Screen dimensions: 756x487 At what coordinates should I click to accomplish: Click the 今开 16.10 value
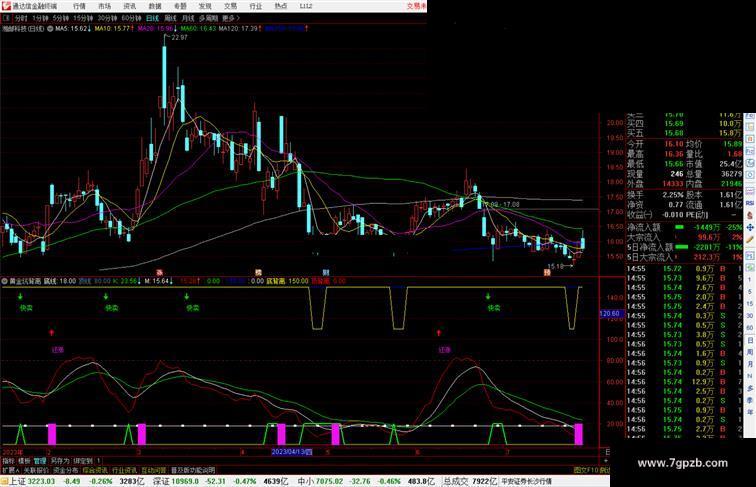674,144
